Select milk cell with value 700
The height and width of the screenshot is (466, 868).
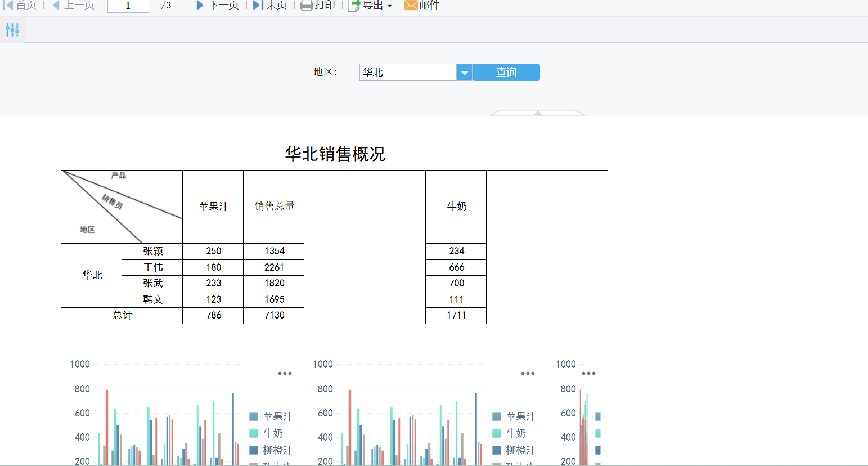(x=456, y=283)
